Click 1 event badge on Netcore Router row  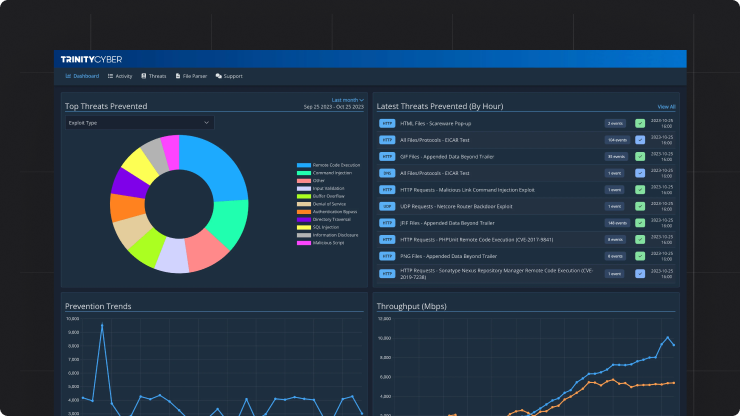[614, 206]
